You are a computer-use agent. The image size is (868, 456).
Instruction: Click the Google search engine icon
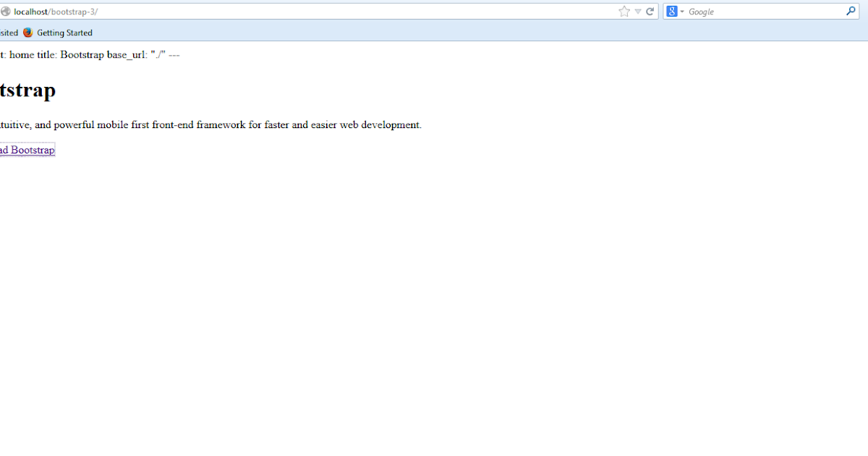pos(671,11)
